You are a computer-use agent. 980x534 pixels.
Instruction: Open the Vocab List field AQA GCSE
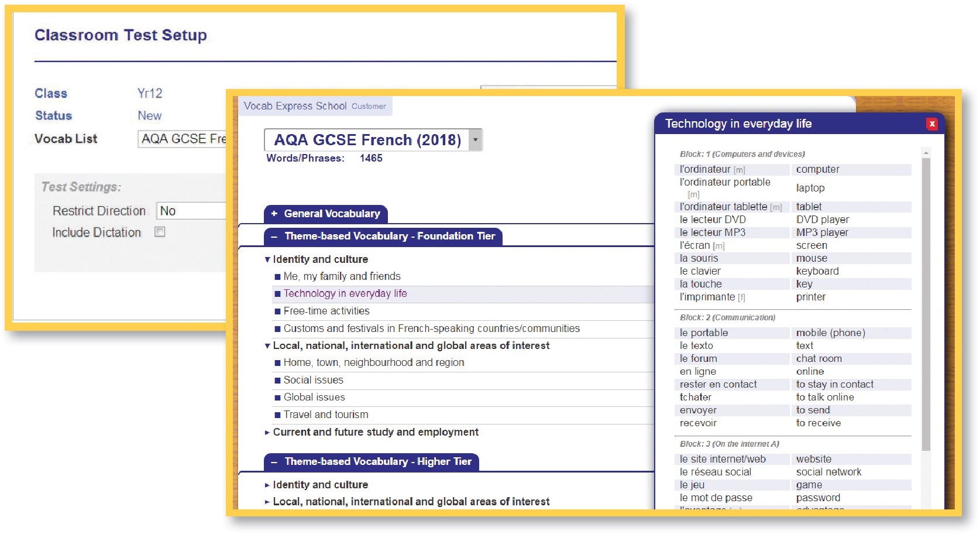pyautogui.click(x=182, y=139)
